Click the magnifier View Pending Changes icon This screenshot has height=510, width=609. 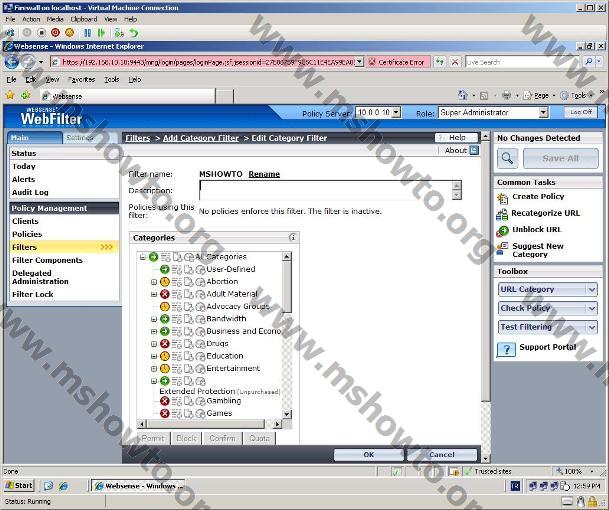pos(507,158)
